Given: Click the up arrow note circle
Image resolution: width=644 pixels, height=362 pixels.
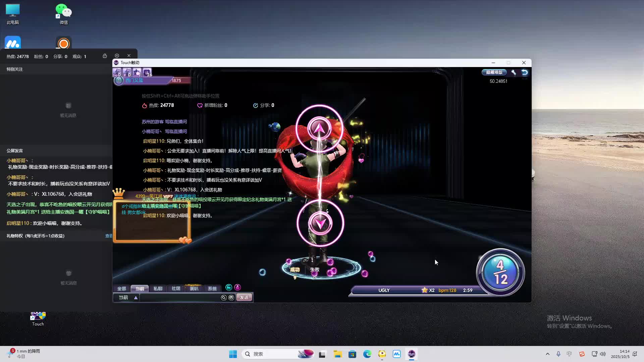Looking at the screenshot, I should pyautogui.click(x=319, y=129).
